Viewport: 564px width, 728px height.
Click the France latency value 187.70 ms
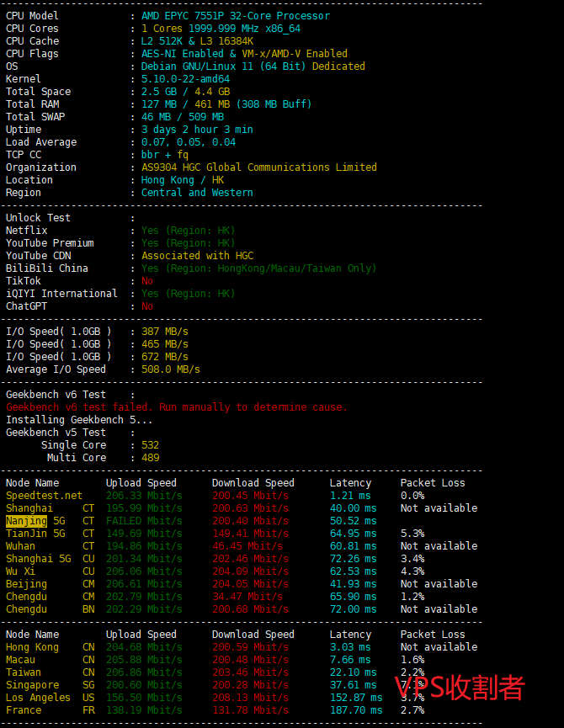[353, 710]
